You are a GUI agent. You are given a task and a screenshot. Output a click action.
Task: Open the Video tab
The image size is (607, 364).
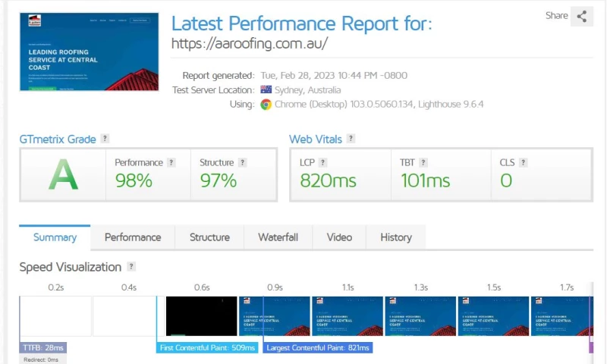pos(339,237)
